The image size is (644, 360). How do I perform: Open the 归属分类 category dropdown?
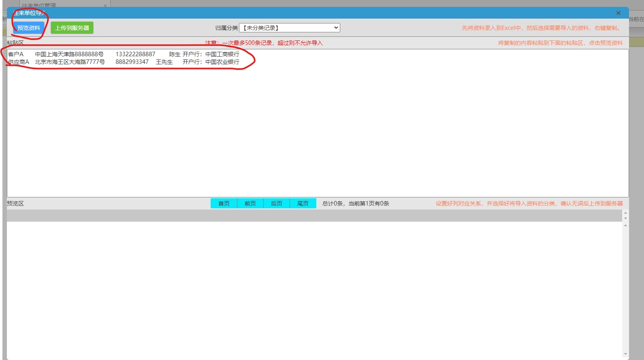coord(290,28)
